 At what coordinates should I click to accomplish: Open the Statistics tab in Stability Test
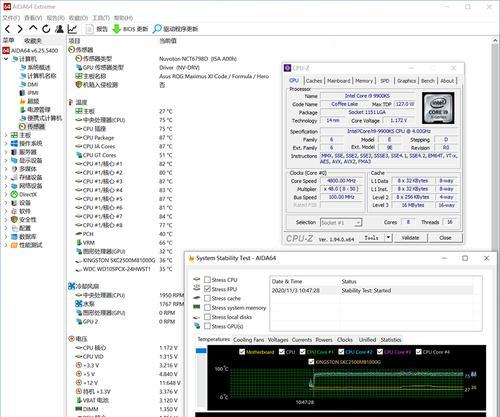(x=391, y=340)
